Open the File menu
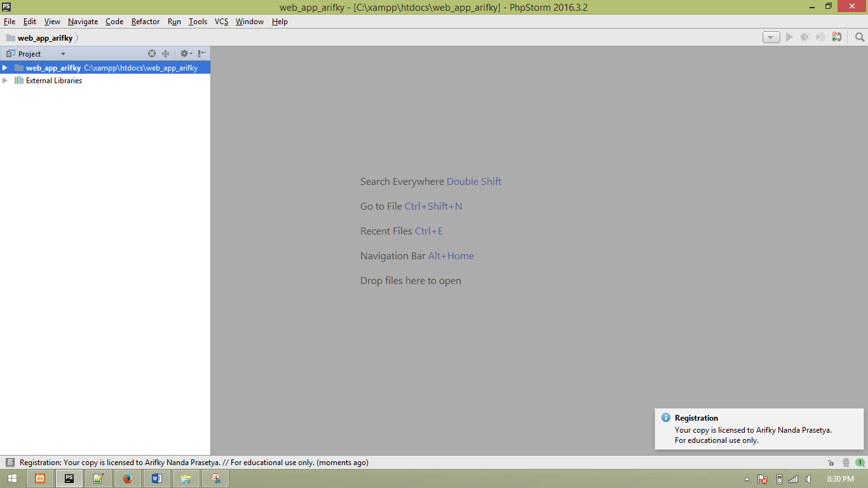868x488 pixels. [x=10, y=22]
